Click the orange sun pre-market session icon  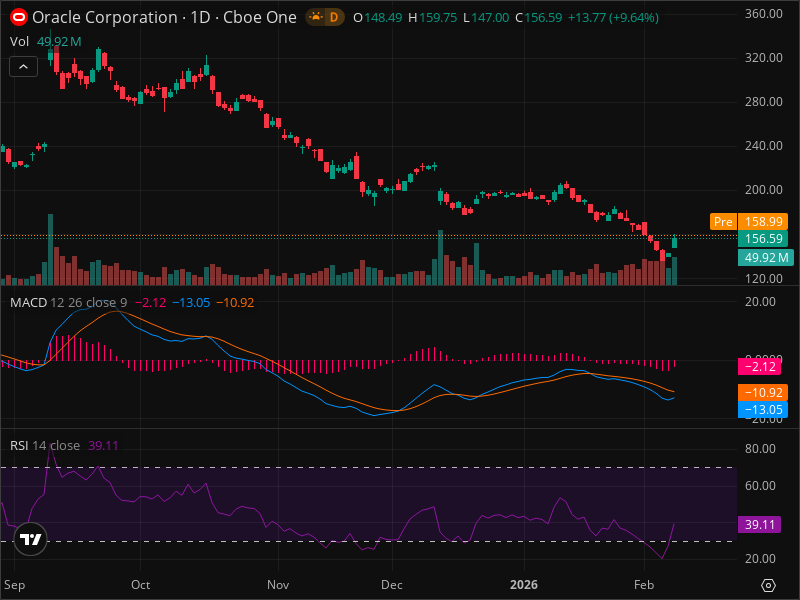[x=316, y=17]
